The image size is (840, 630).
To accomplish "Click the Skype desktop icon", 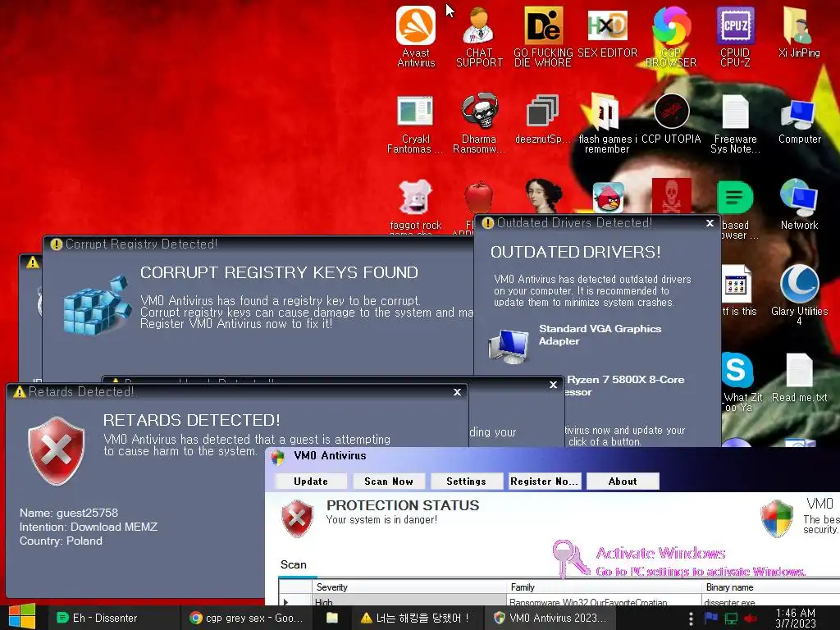I will pos(737,370).
